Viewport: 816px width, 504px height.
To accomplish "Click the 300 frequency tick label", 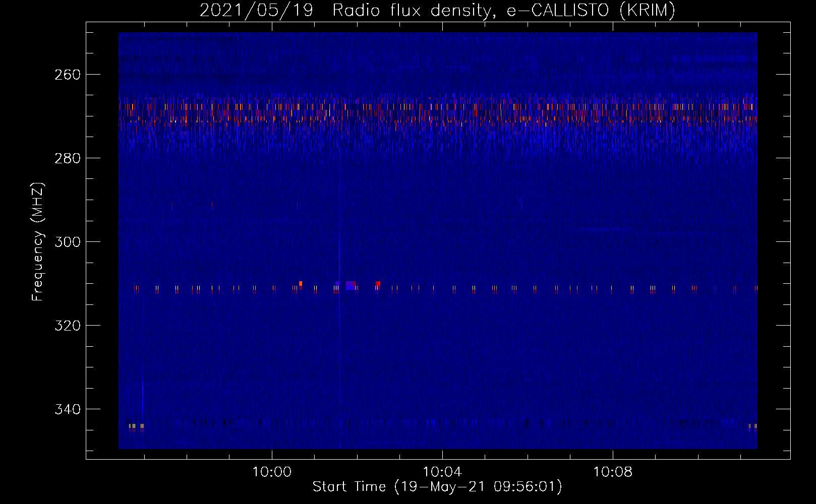I will tap(68, 242).
